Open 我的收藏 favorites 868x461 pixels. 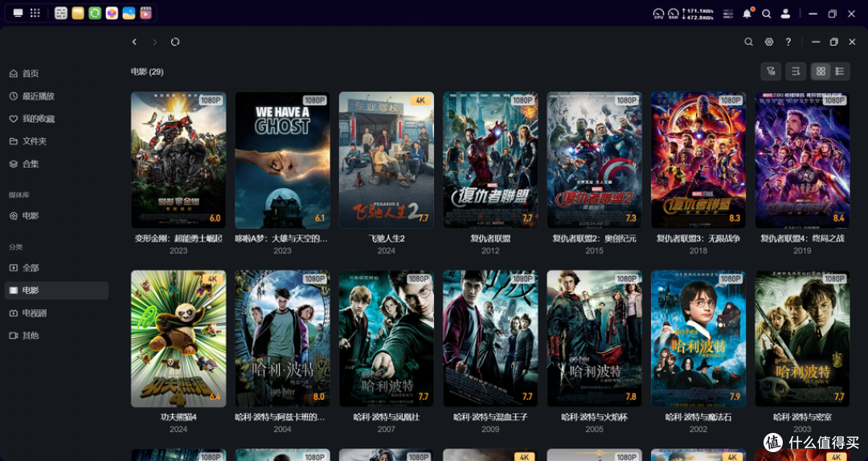[56, 119]
